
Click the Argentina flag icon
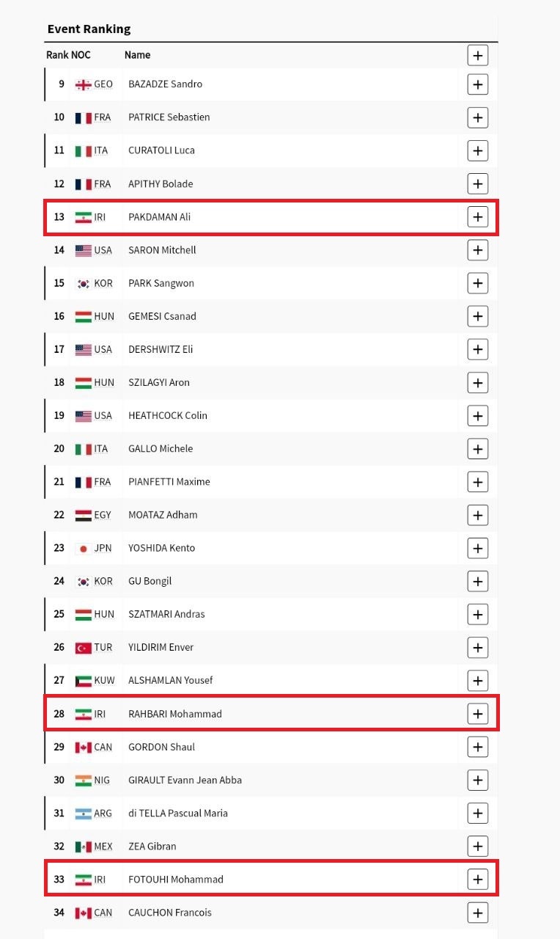click(x=83, y=814)
